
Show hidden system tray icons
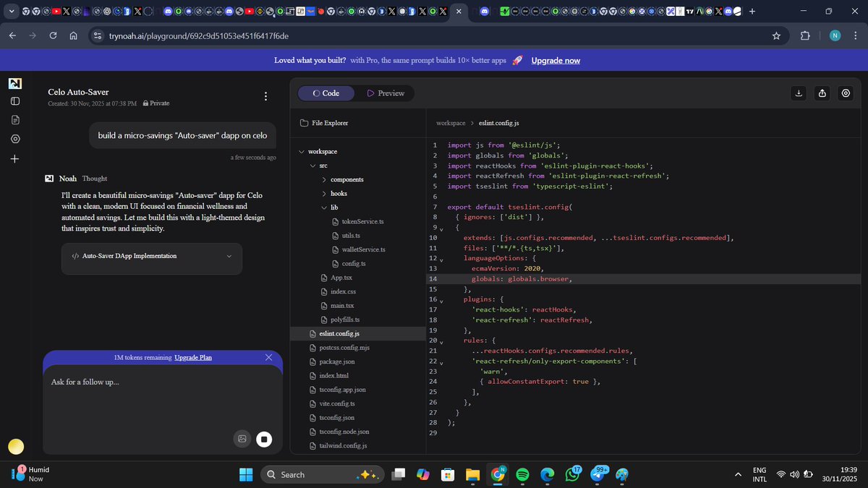737,474
